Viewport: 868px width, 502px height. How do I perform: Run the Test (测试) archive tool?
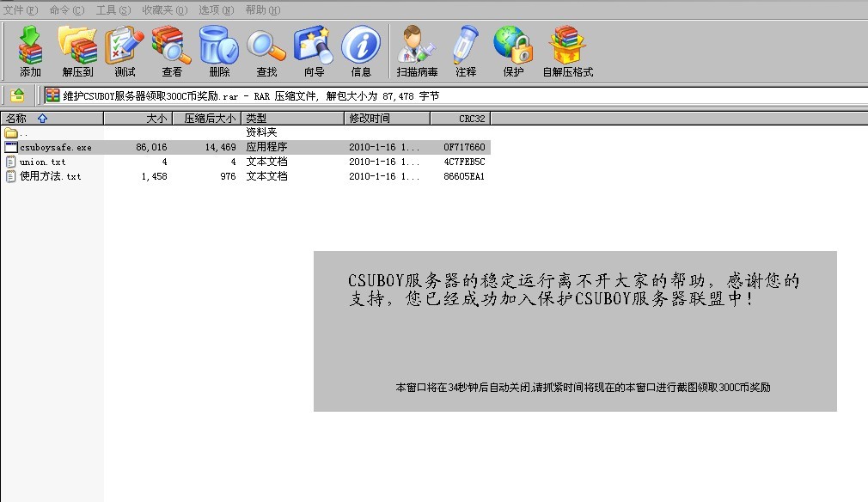(125, 46)
